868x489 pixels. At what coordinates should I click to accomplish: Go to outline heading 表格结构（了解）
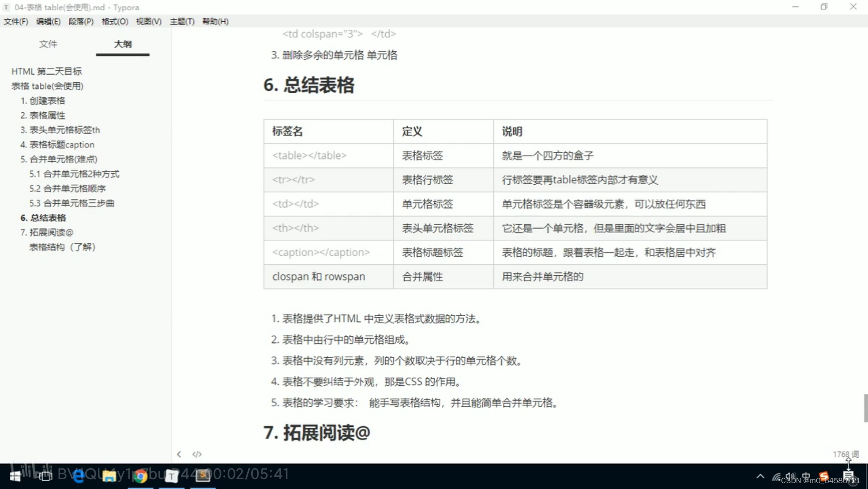click(x=62, y=247)
